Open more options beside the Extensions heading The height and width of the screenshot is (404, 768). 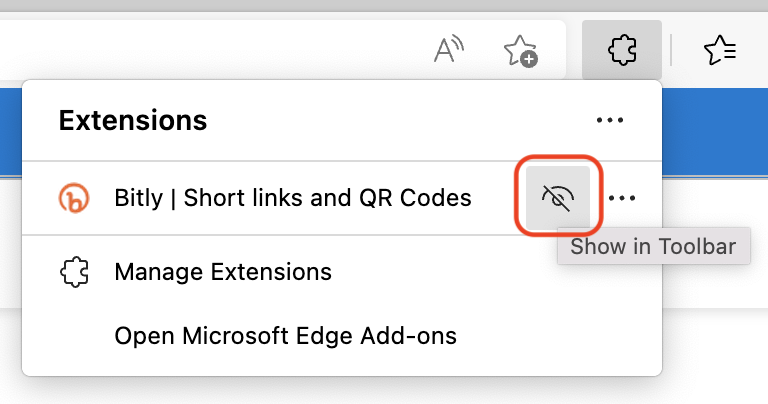click(610, 120)
